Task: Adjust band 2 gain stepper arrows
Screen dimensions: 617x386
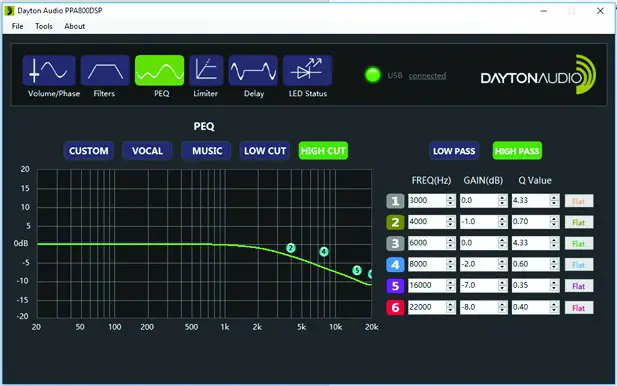Action: pos(502,222)
